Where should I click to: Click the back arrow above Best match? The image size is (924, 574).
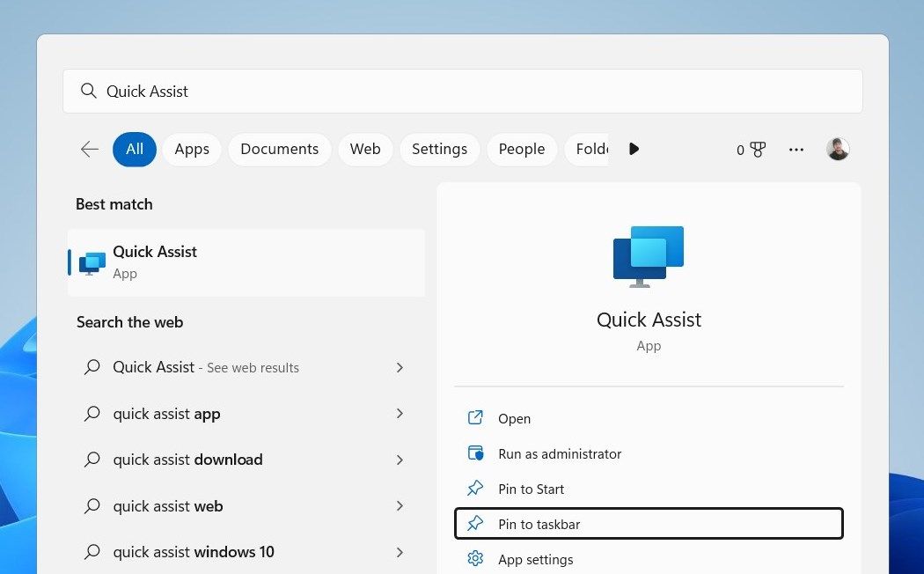pos(89,149)
